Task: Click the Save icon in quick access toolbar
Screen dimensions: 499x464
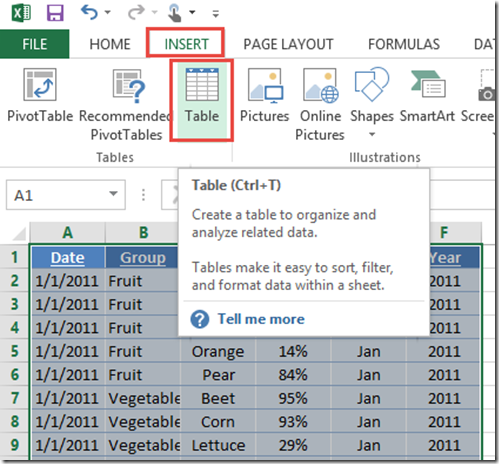Action: (55, 13)
